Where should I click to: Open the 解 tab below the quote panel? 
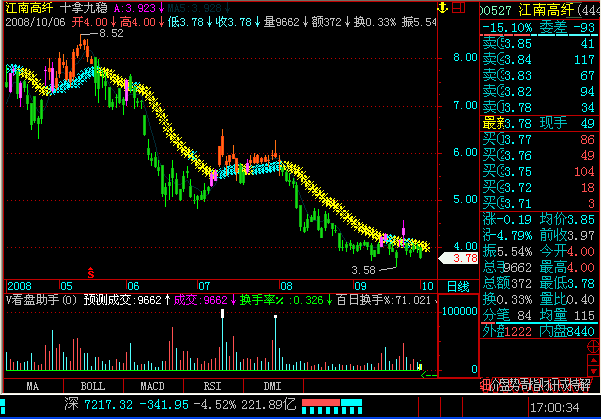585,385
